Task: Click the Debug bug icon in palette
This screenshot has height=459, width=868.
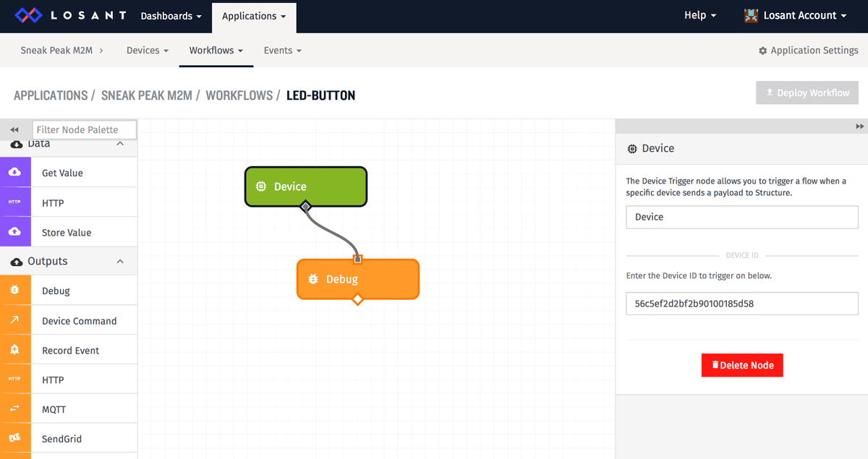Action: click(x=15, y=291)
